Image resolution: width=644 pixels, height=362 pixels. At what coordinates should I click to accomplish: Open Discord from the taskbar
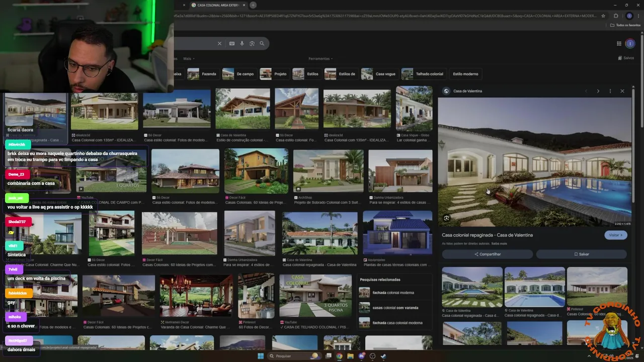coord(361,356)
